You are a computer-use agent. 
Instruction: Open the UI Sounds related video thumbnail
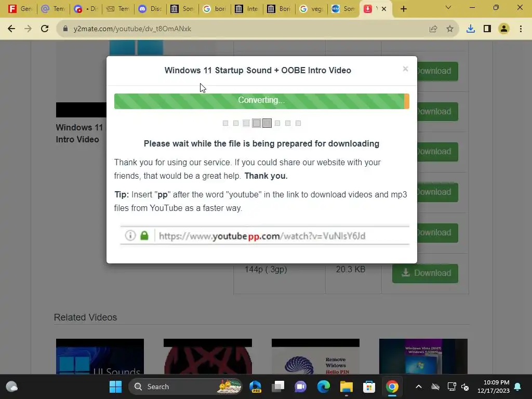(100, 356)
